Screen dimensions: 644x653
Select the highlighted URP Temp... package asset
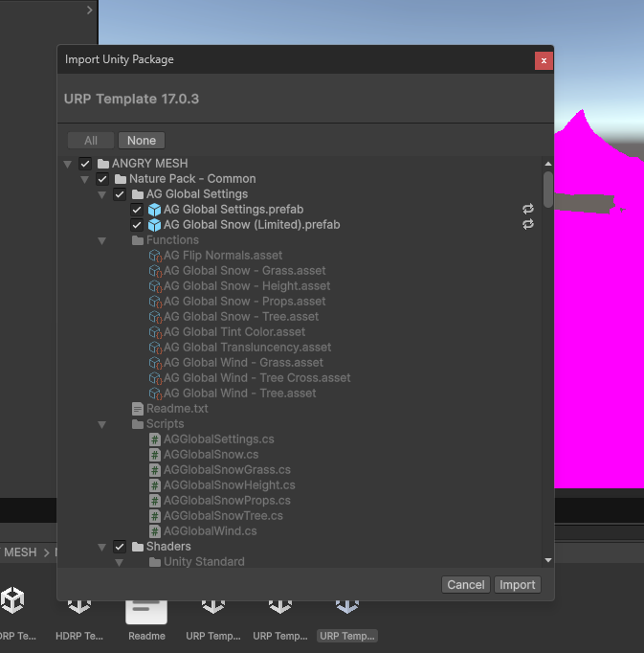(347, 619)
